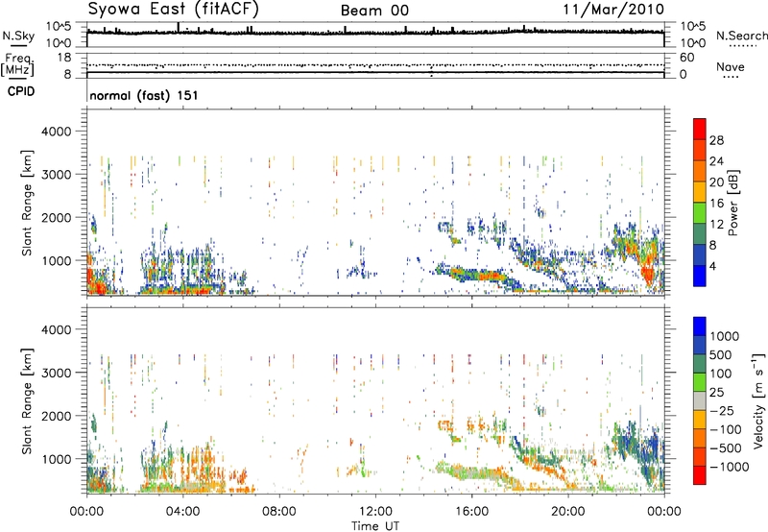Click the "24" power colorbar label
The height and width of the screenshot is (532, 768).
tap(716, 161)
